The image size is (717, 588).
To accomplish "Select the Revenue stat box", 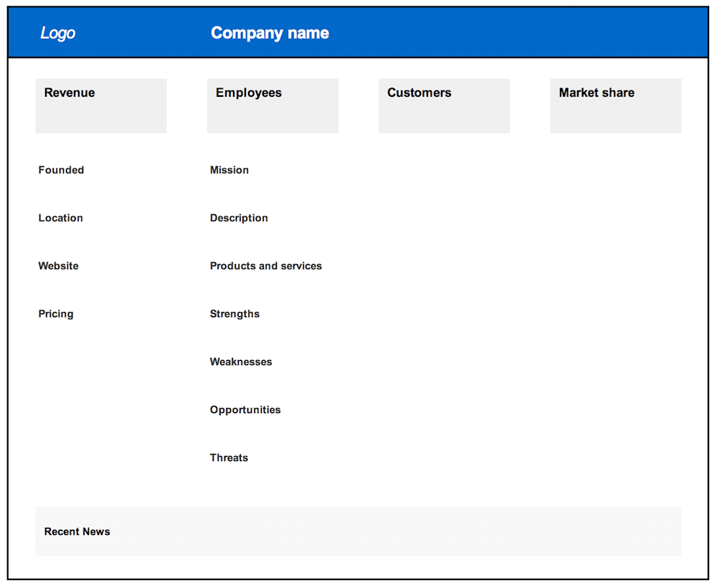I will pyautogui.click(x=100, y=105).
